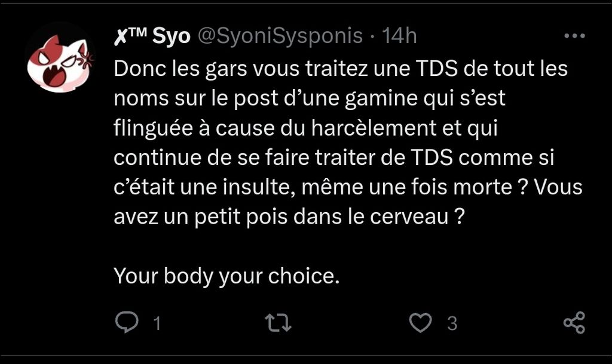
Task: Open the three-dot more options menu
Action: 574,36
